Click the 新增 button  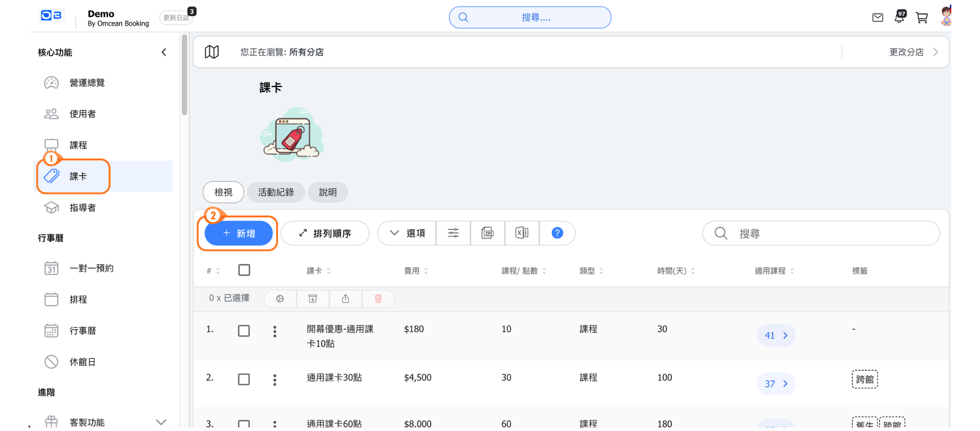[238, 233]
